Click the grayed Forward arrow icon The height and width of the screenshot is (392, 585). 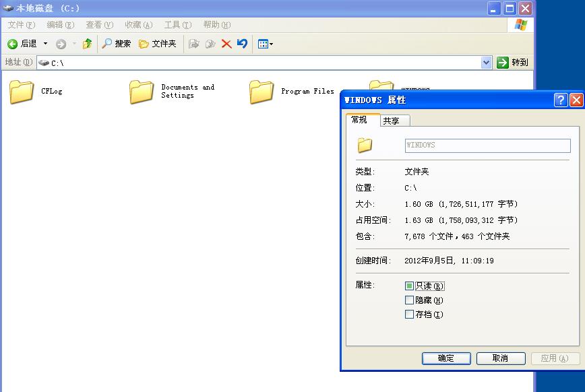coord(61,44)
